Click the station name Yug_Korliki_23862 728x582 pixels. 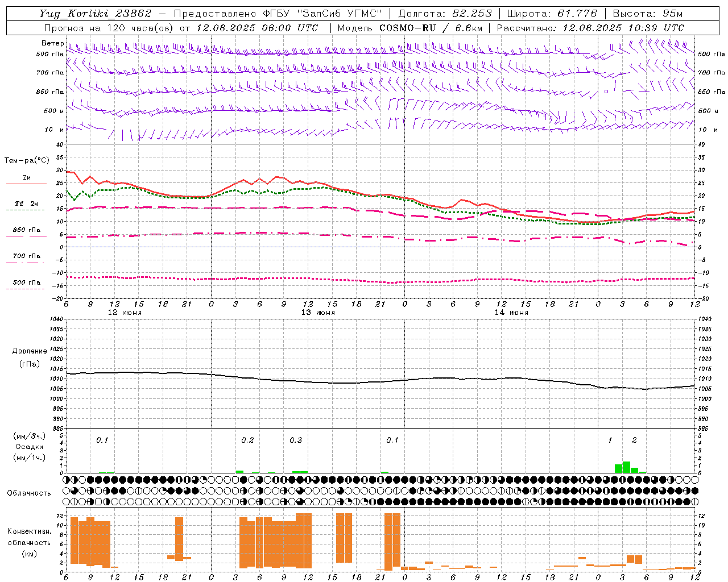(x=96, y=14)
